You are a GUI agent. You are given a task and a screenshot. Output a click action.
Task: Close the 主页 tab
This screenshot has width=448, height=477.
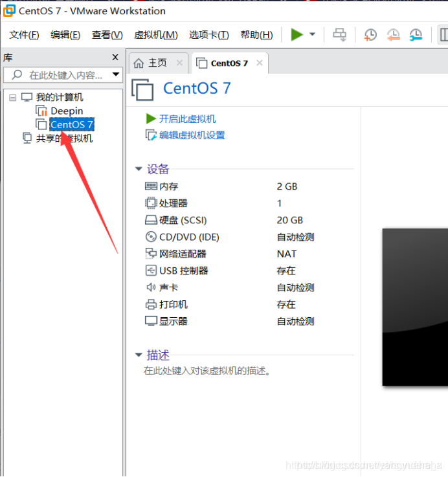tap(179, 63)
